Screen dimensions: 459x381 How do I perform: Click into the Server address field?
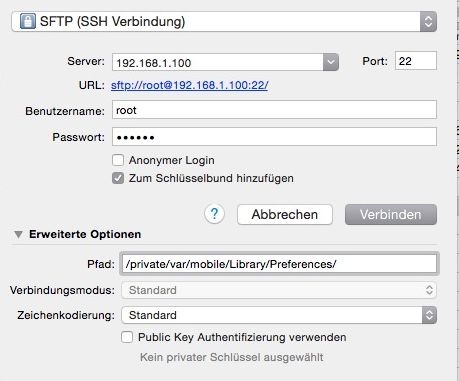(x=218, y=62)
